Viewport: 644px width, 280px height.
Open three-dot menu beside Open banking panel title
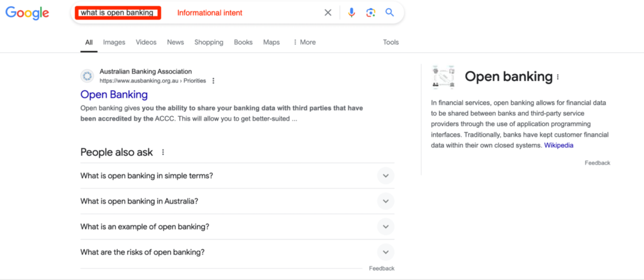click(x=558, y=77)
